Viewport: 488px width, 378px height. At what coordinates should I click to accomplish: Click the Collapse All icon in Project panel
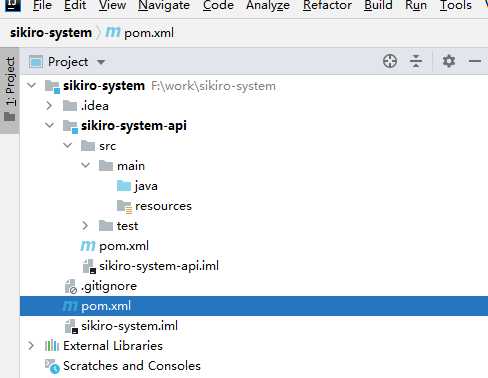tap(416, 62)
